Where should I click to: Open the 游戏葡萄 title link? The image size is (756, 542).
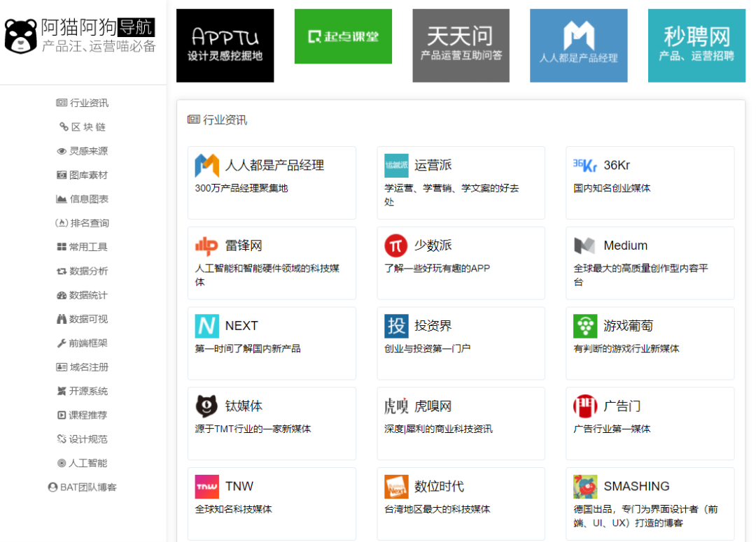(x=628, y=326)
